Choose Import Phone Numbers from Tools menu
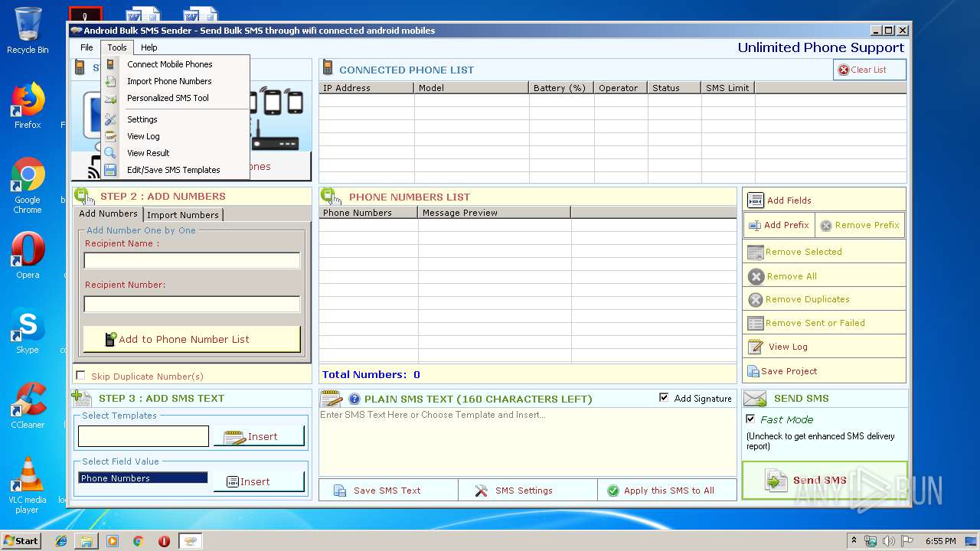Viewport: 980px width, 551px height. tap(175, 81)
